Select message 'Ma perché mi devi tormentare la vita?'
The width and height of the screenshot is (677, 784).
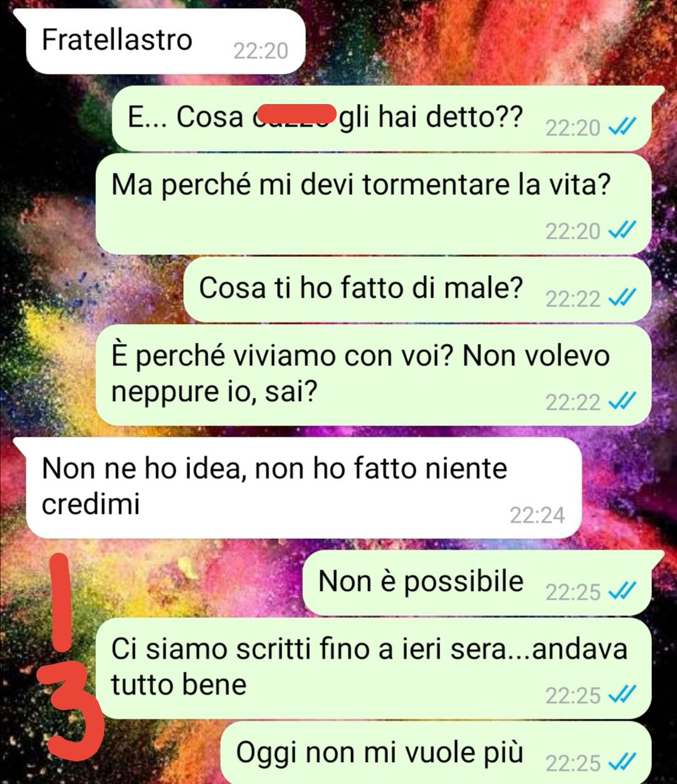point(374,204)
